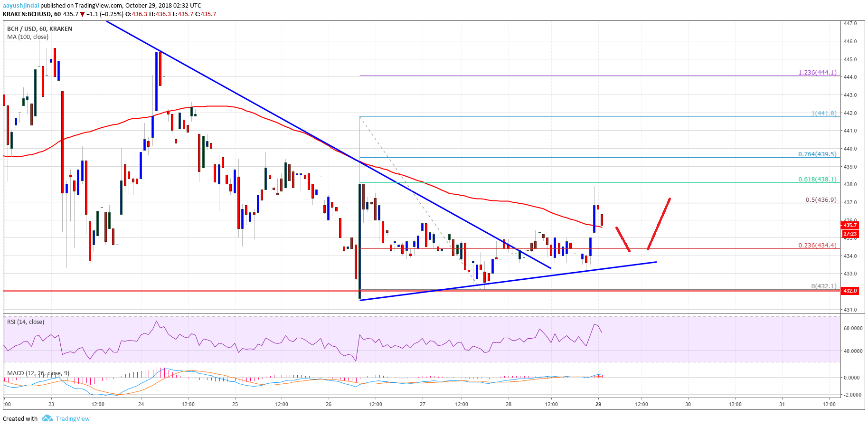Select the RSI (14, close) indicator label

click(x=26, y=322)
